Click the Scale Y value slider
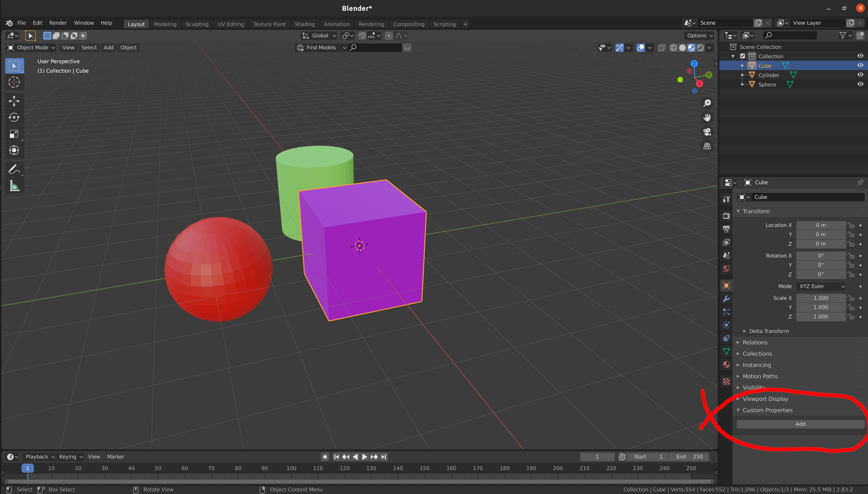 (x=821, y=307)
